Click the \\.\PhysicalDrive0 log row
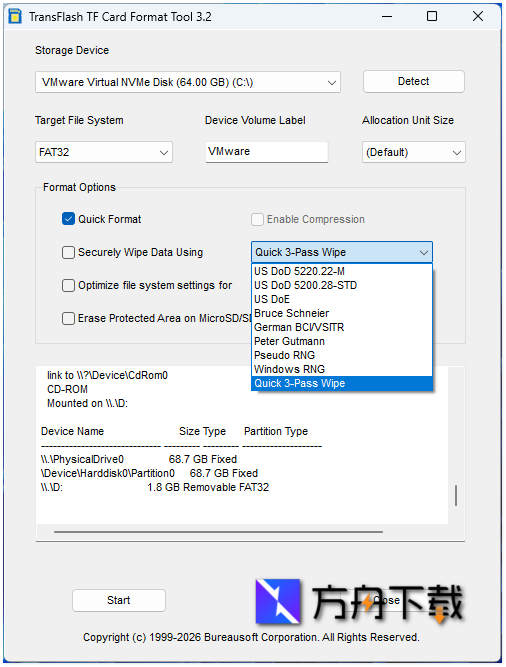The width and height of the screenshot is (506, 667). [139, 459]
